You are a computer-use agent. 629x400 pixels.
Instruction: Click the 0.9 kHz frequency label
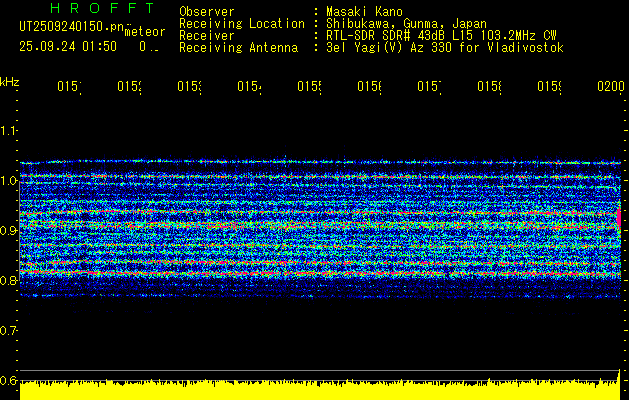[x=8, y=231]
